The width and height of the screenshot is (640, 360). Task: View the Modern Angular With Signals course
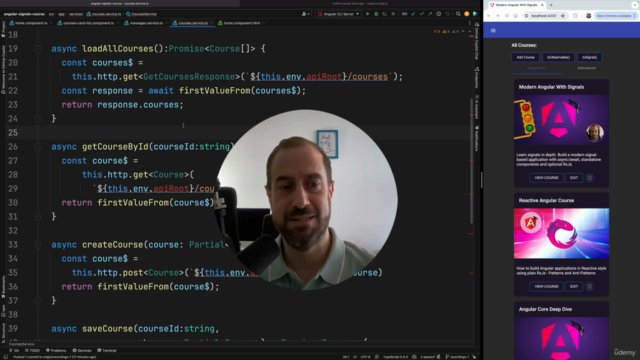coord(546,178)
